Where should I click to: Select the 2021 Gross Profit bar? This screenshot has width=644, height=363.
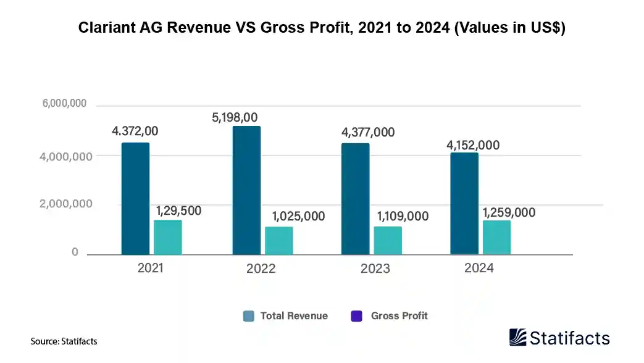tap(168, 237)
